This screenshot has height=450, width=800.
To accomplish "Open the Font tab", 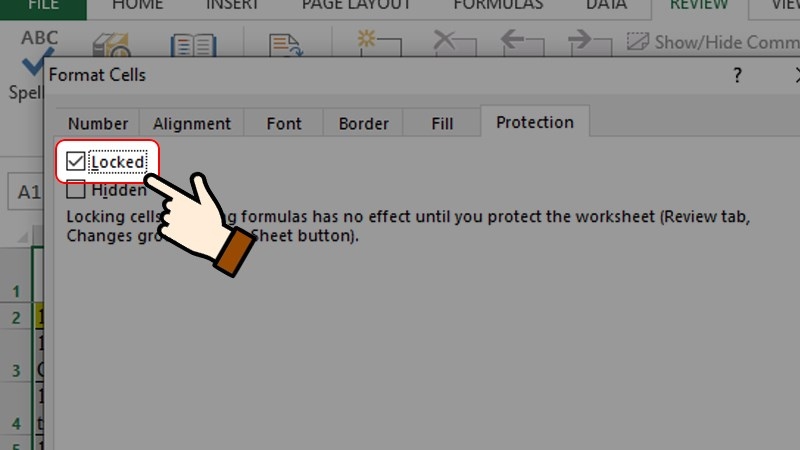I will click(x=284, y=123).
